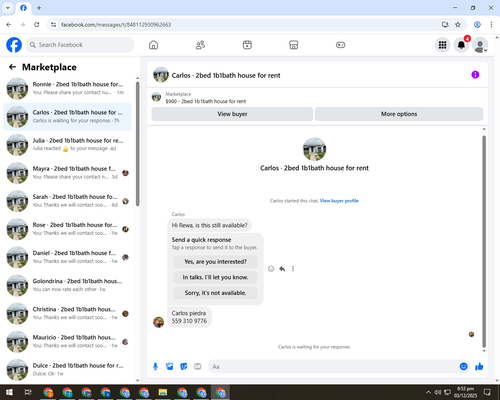Click the browser address bar URL
The height and width of the screenshot is (400, 500).
pyautogui.click(x=116, y=25)
